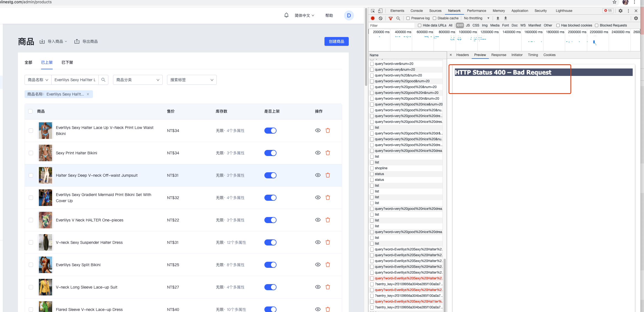The width and height of the screenshot is (644, 312).
Task: Click the notification bell icon
Action: (286, 15)
